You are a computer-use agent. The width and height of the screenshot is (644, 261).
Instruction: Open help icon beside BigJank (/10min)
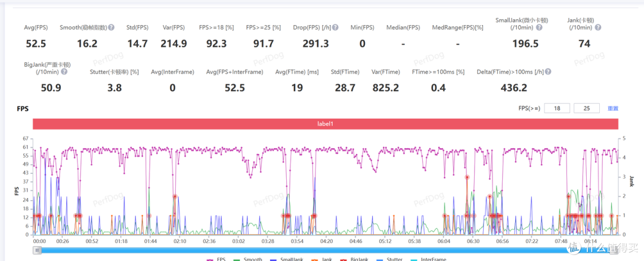pos(64,72)
